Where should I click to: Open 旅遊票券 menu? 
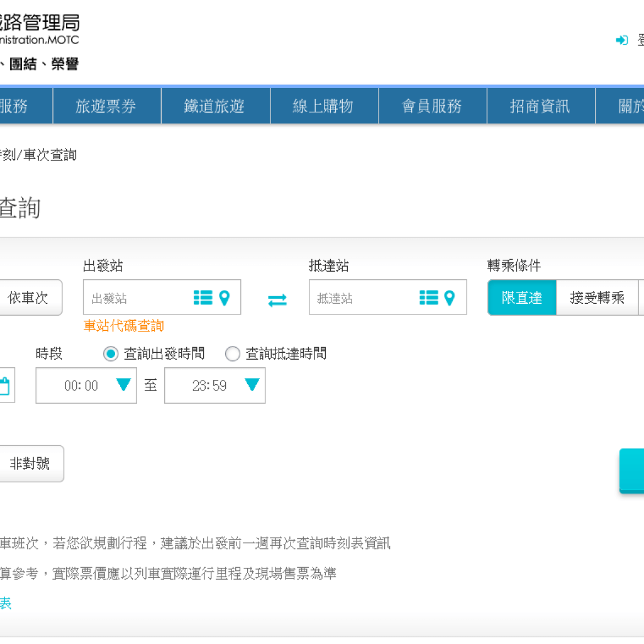pyautogui.click(x=106, y=106)
